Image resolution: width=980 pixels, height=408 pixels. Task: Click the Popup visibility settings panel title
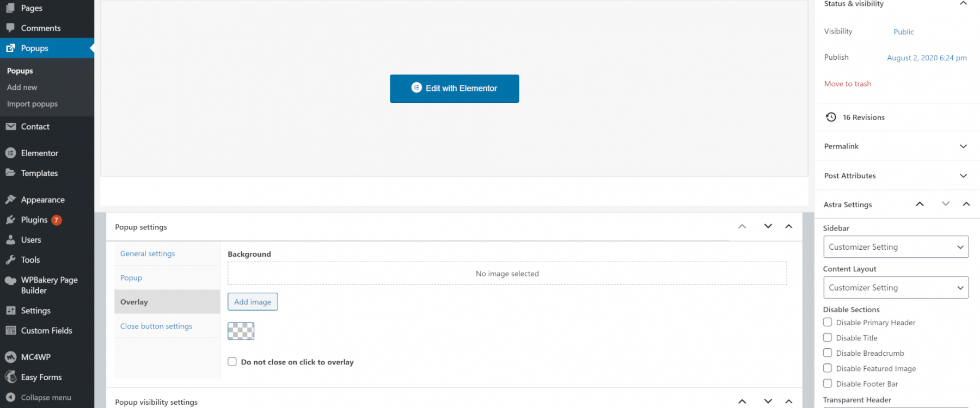coord(156,402)
